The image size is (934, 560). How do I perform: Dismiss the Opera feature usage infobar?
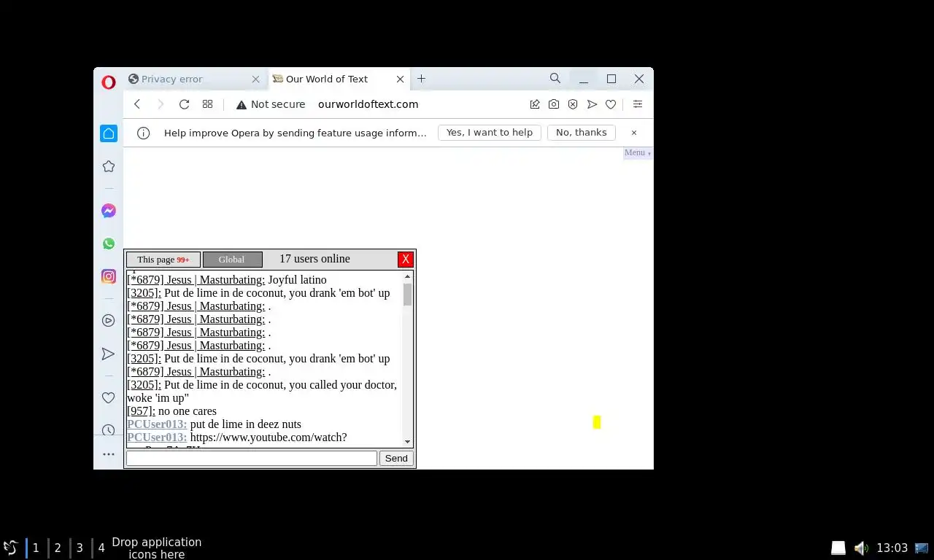634,133
